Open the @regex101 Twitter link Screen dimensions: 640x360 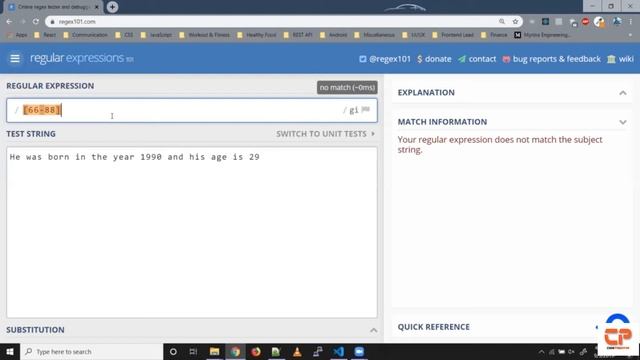click(384, 59)
